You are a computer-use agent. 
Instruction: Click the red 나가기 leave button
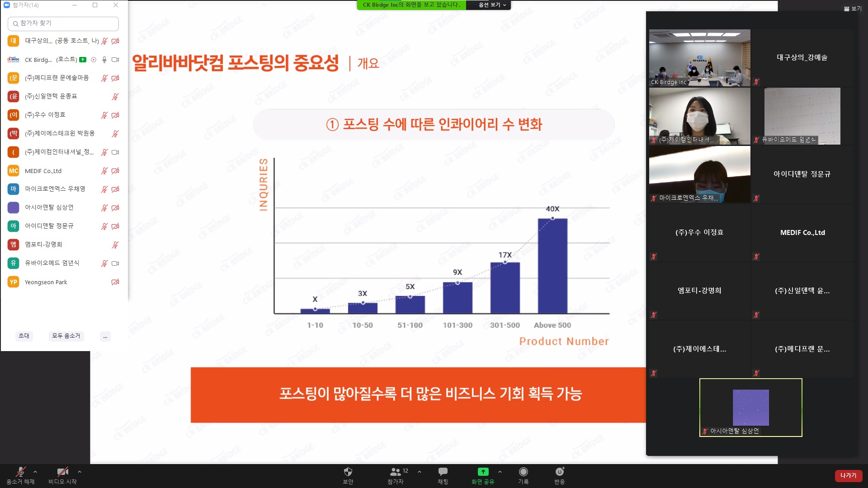click(x=849, y=476)
